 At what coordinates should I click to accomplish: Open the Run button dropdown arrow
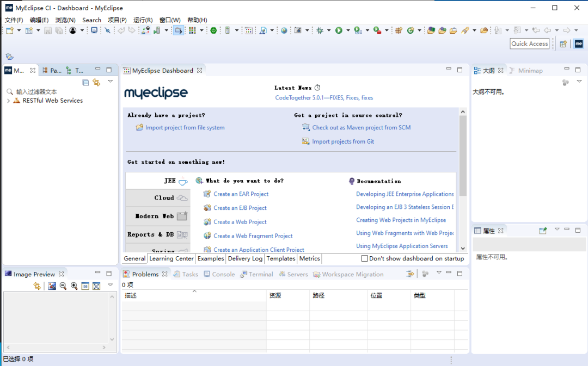coord(348,30)
